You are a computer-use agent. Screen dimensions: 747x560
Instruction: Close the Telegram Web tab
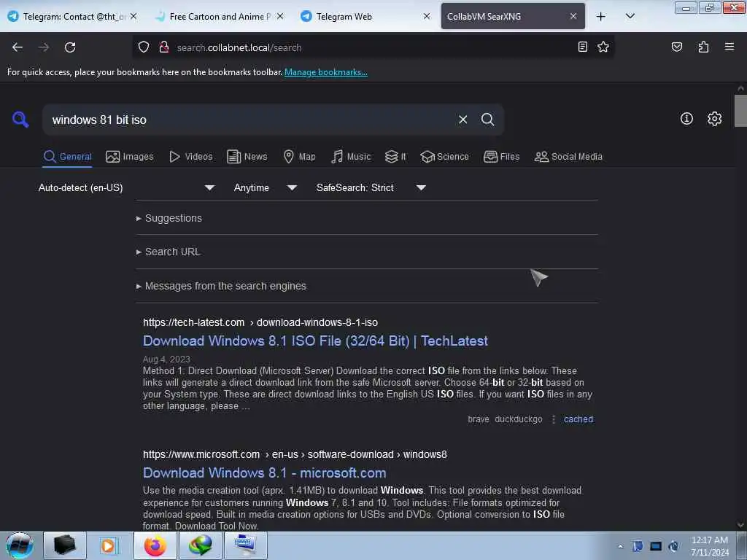(426, 16)
